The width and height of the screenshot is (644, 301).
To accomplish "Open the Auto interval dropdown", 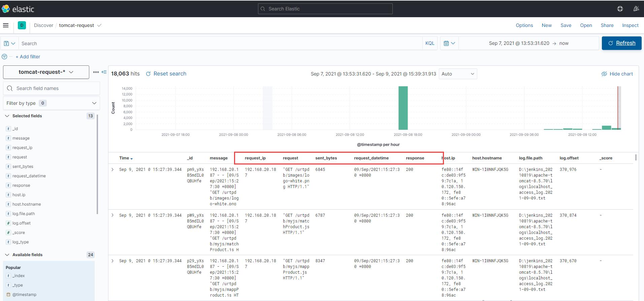I will click(x=458, y=74).
